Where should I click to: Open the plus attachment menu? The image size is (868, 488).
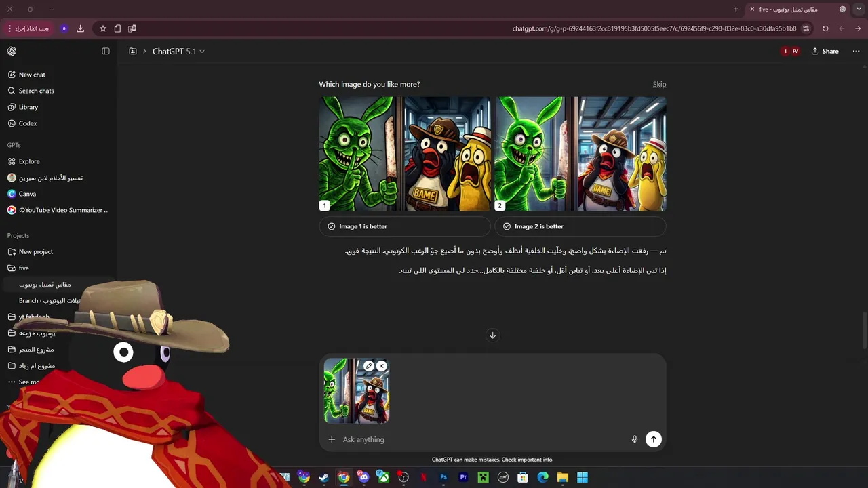(x=332, y=439)
